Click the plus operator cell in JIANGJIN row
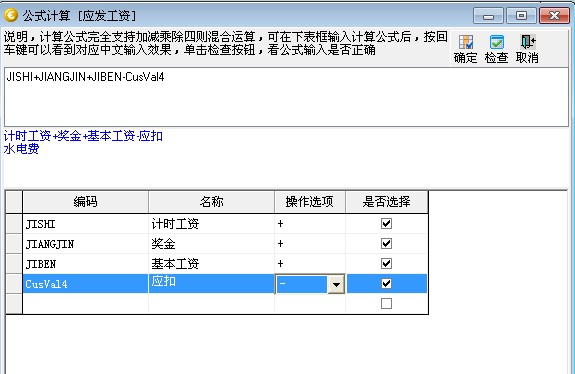575x374 pixels. pos(310,244)
